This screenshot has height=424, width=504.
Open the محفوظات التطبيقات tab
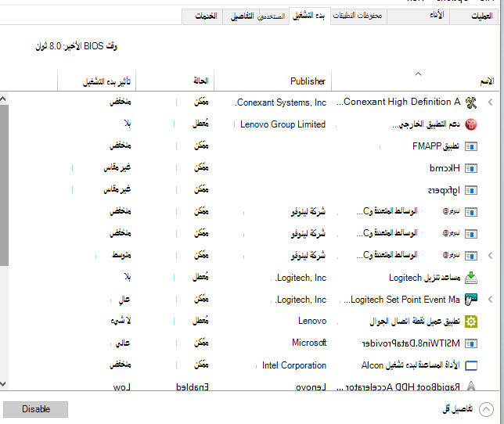coord(358,16)
